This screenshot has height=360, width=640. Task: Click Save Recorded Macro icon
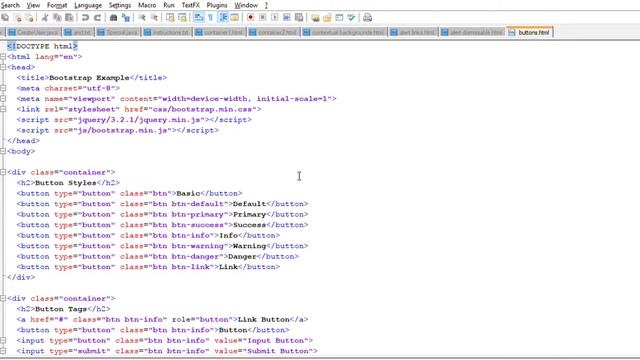[299, 18]
